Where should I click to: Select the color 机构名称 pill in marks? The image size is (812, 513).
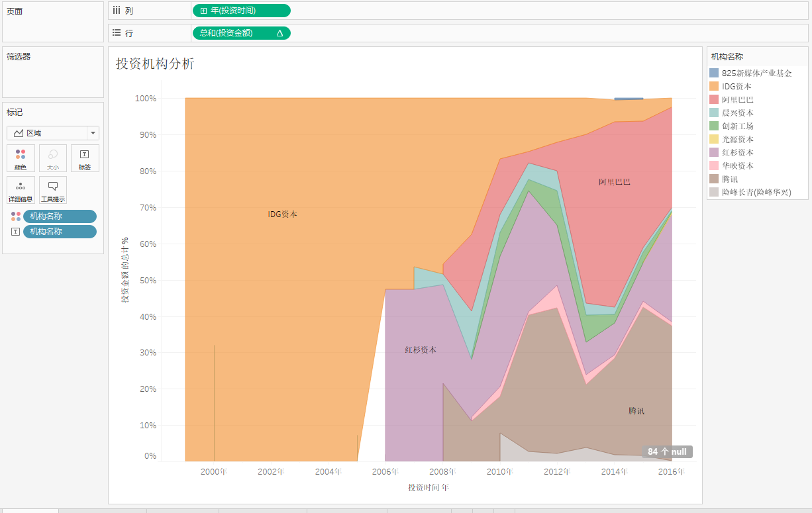coord(60,216)
